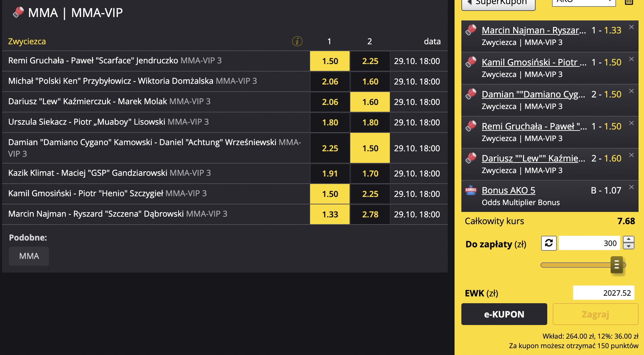Open Remi Gruchała link in coupon
644x355 pixels.
(534, 126)
